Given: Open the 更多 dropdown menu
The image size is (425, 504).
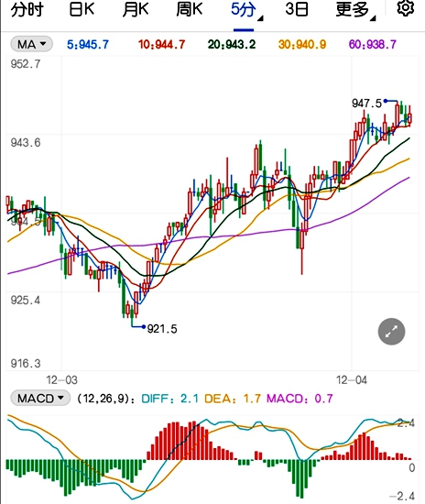Looking at the screenshot, I should [355, 10].
